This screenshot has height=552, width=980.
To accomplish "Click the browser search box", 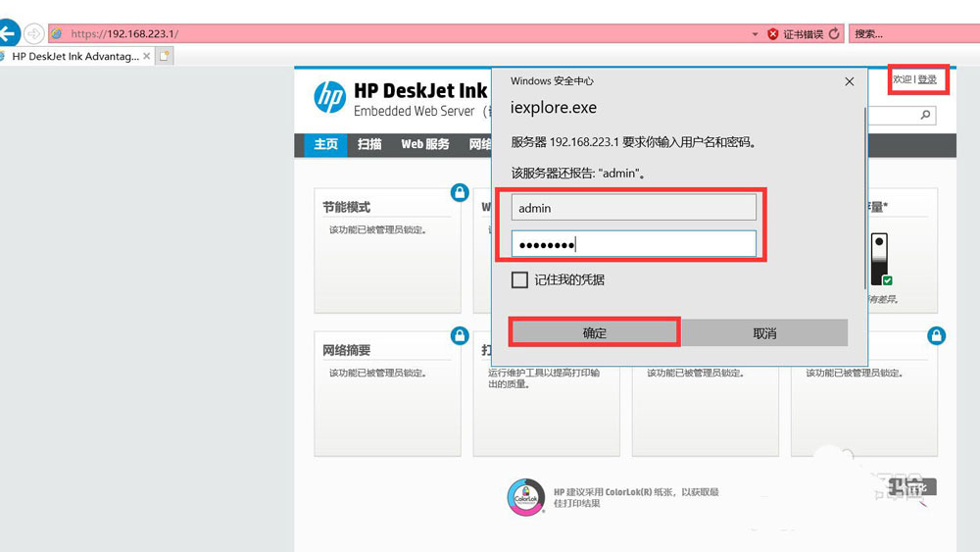I will (913, 33).
